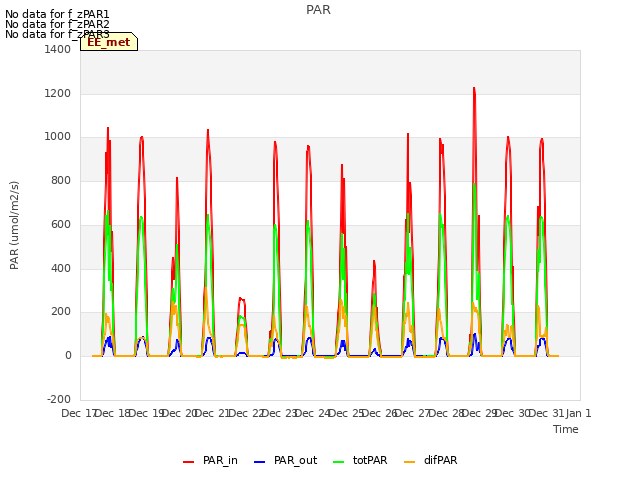Viewport: 640px width, 480px height.
Task: Click the 1200 y-axis tick label
Action: coord(58,93)
